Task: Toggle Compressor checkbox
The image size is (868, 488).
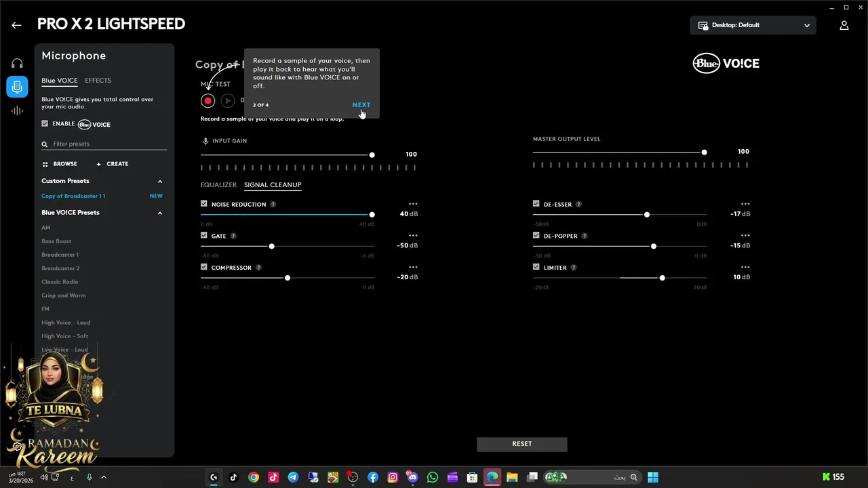Action: pos(204,267)
